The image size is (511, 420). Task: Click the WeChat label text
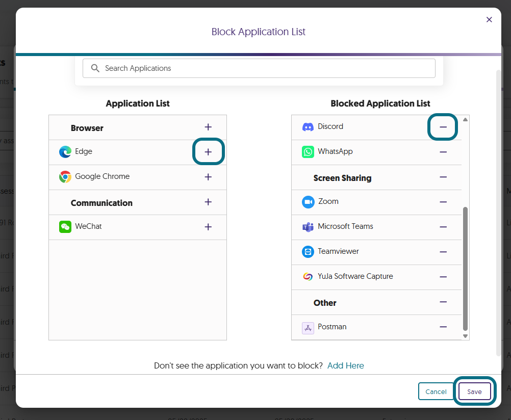(x=88, y=226)
